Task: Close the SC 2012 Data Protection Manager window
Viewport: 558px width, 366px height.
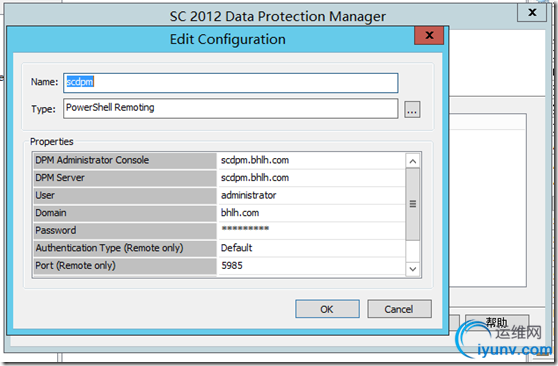Action: click(532, 12)
